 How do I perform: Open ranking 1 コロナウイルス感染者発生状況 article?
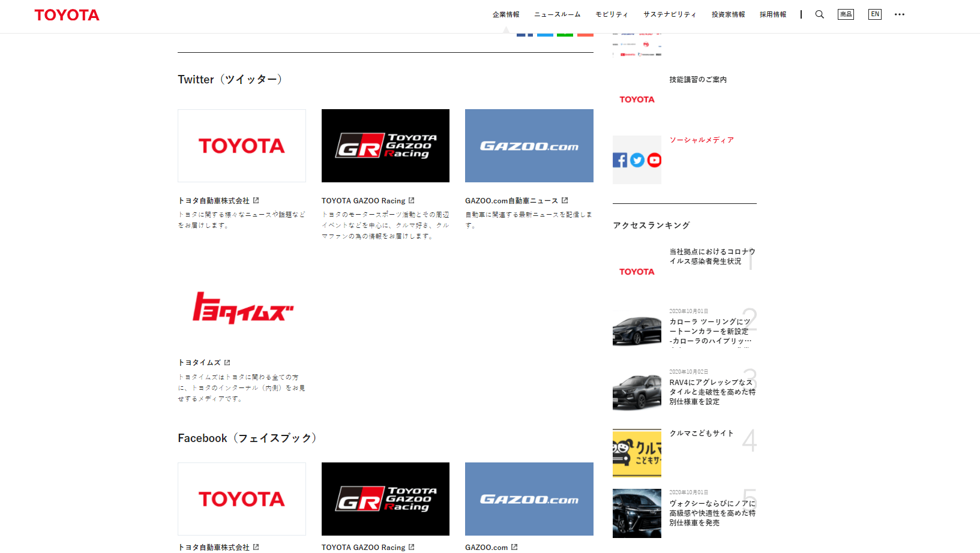tap(712, 257)
